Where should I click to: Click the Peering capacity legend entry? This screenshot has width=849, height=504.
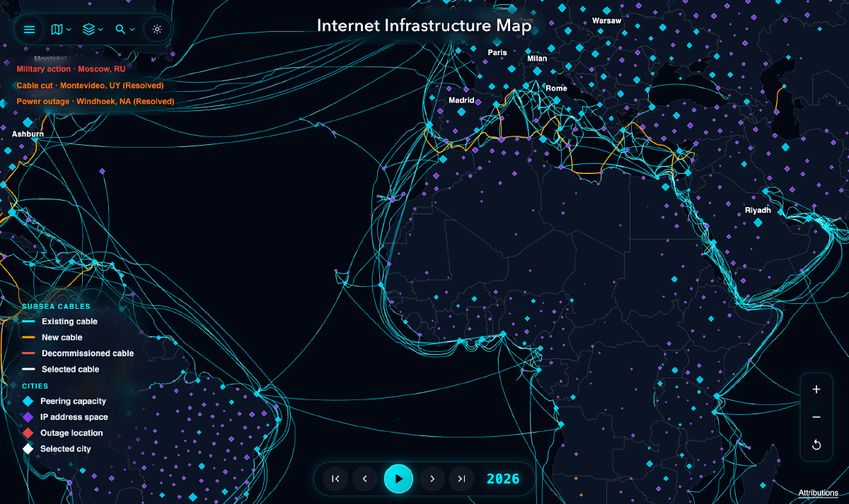pyautogui.click(x=64, y=402)
